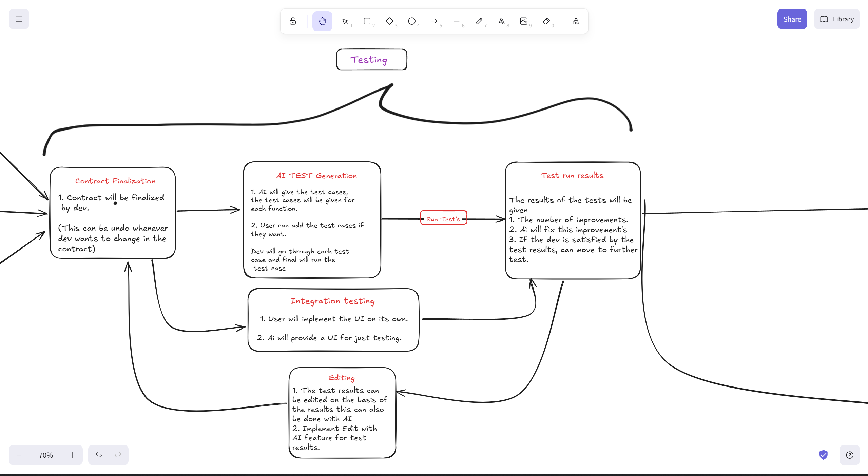
Task: Undo the last canvas action
Action: (98, 455)
